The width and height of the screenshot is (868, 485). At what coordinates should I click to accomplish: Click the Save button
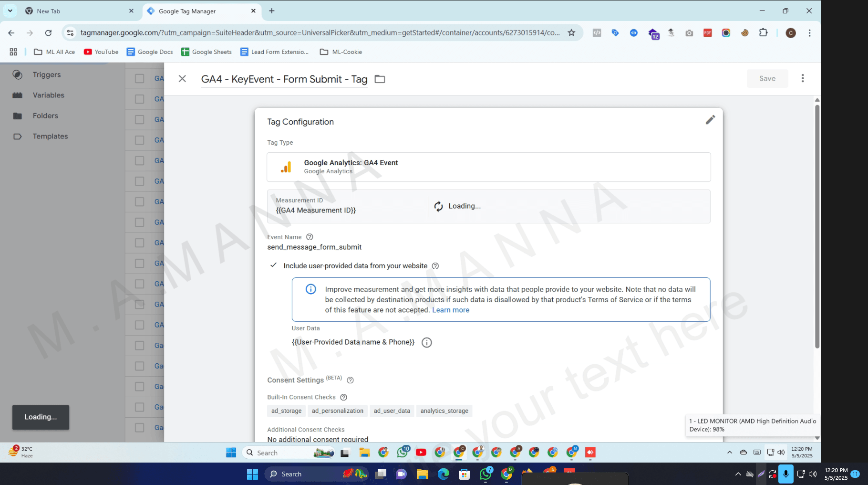(x=767, y=79)
